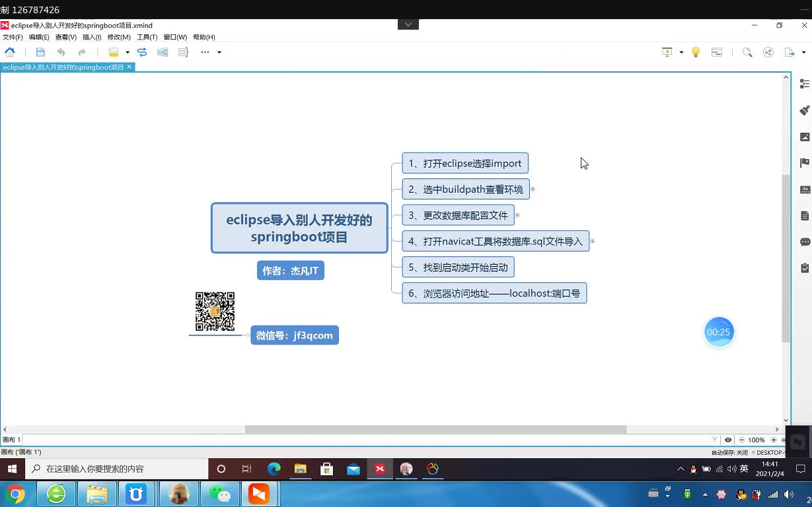Open the Share function
The width and height of the screenshot is (812, 507).
[768, 52]
